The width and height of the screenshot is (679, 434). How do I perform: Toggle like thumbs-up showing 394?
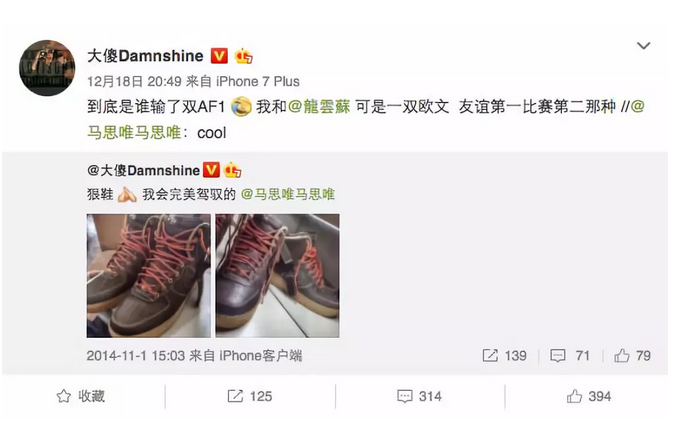(589, 396)
